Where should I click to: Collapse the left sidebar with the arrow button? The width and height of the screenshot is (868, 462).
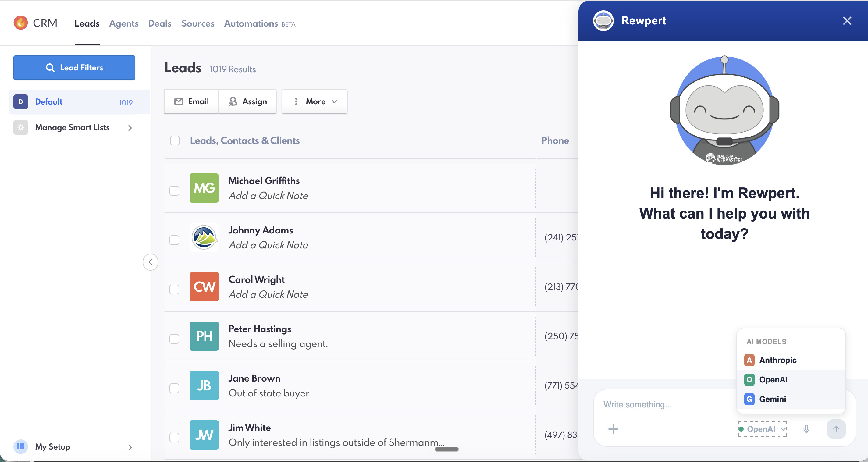click(x=150, y=262)
